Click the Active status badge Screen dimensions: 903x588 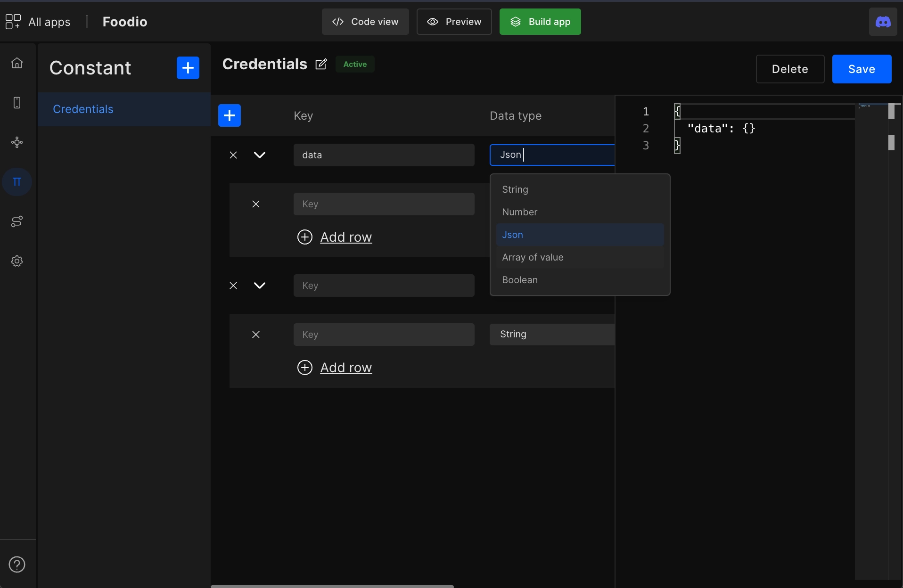point(355,64)
